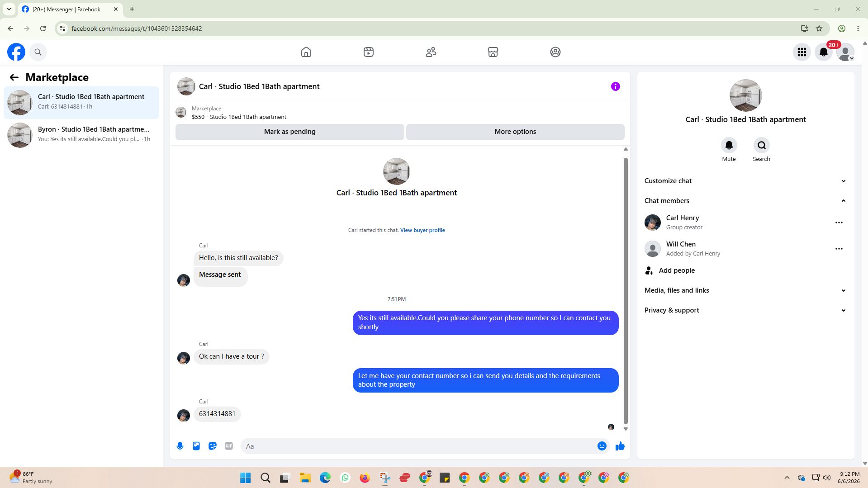
Task: Collapse Chat members section
Action: click(745, 201)
